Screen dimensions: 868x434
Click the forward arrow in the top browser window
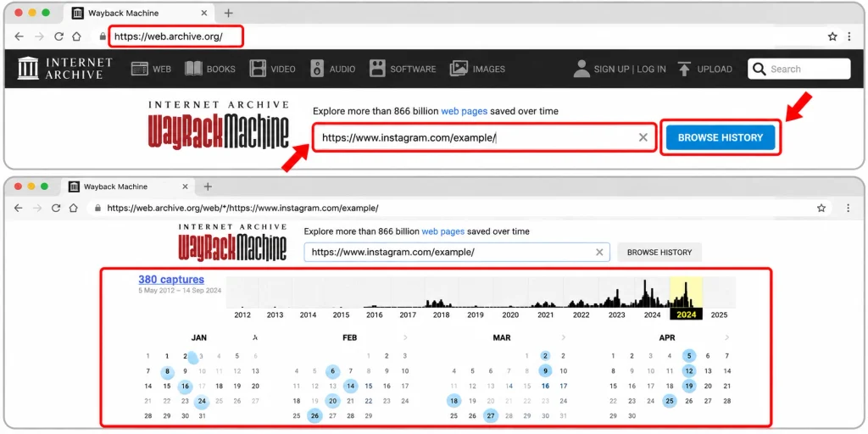coord(39,36)
